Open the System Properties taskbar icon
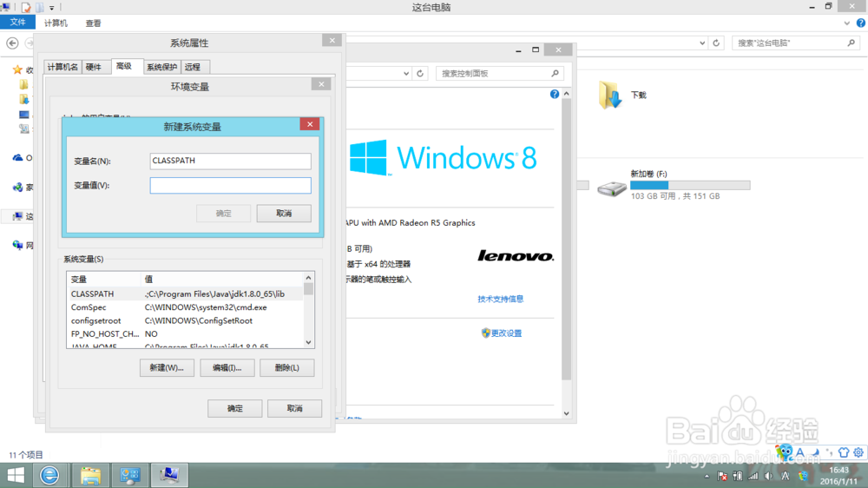This screenshot has width=868, height=488. 169,475
